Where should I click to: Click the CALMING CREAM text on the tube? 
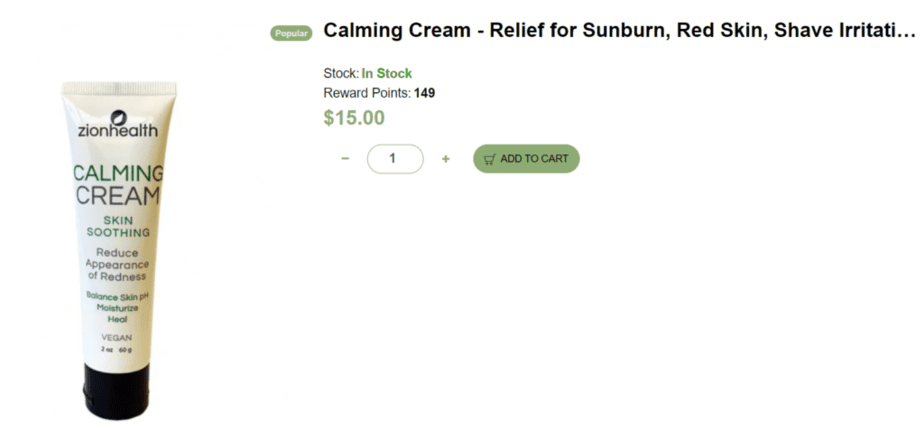pyautogui.click(x=118, y=184)
